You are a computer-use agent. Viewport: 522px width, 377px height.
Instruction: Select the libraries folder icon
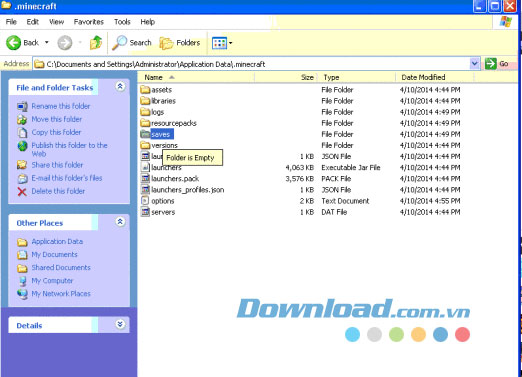(145, 101)
